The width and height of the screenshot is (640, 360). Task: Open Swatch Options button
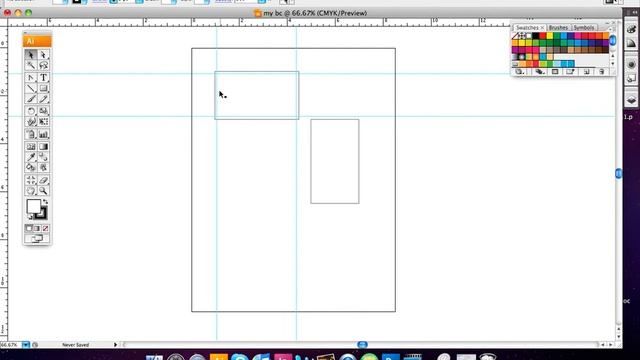tap(555, 72)
